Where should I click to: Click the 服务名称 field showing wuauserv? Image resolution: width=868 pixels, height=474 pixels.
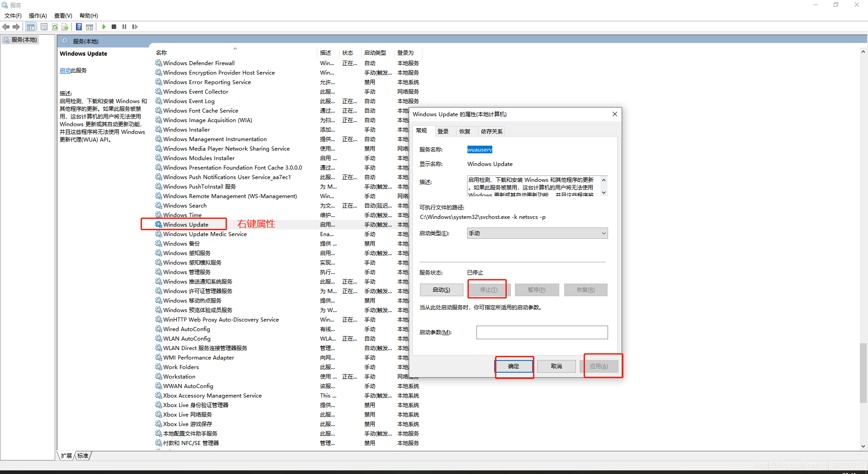tap(480, 150)
